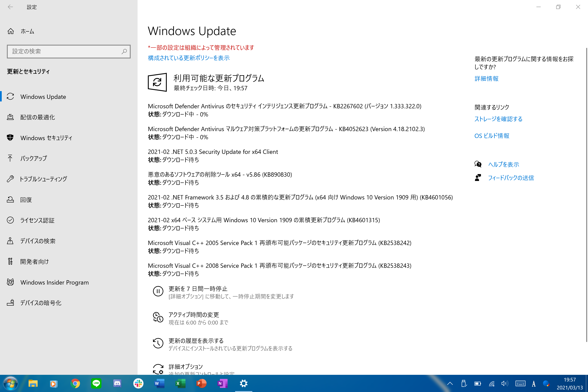
Task: Select バックアップ in the sidebar
Action: click(x=34, y=158)
